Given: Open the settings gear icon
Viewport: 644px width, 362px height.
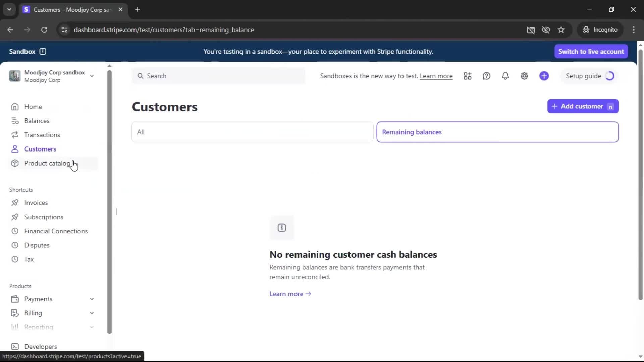Looking at the screenshot, I should pyautogui.click(x=524, y=76).
